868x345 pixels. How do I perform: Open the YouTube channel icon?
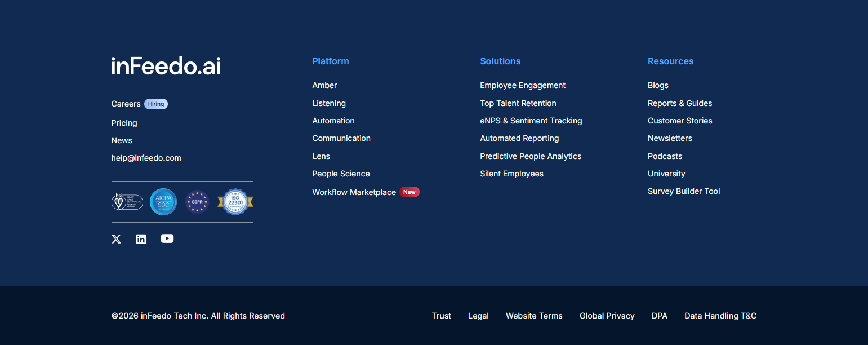click(x=167, y=238)
